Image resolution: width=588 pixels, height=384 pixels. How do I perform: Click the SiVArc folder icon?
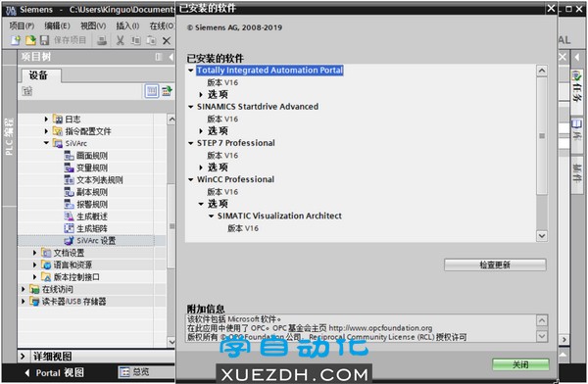(x=58, y=143)
